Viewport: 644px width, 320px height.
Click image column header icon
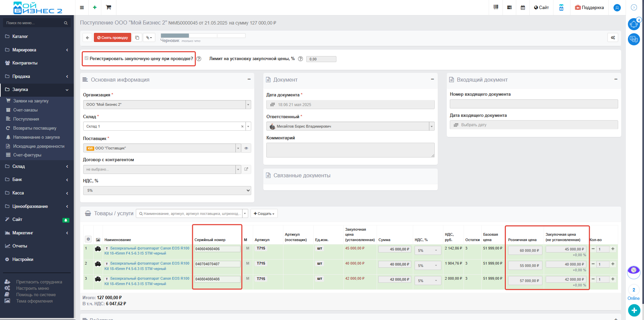pyautogui.click(x=98, y=240)
